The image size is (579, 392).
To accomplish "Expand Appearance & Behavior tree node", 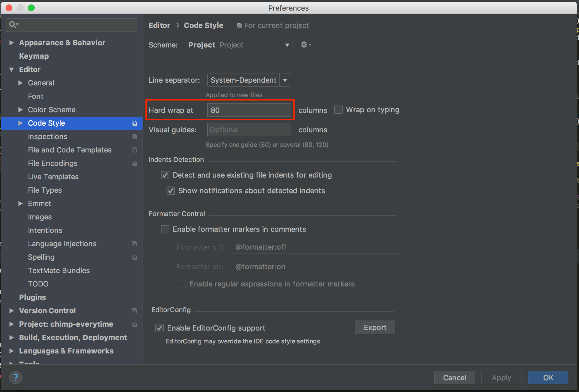I will (11, 43).
